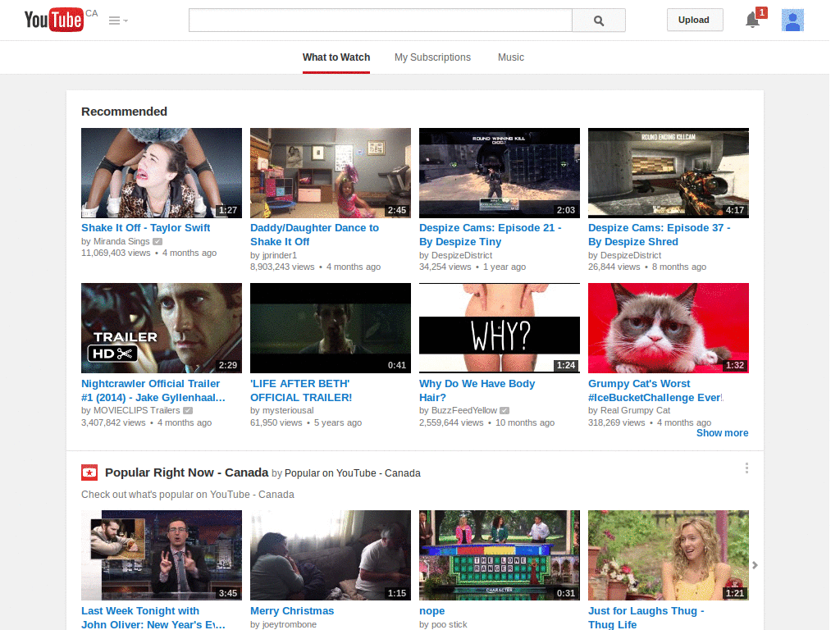Screen dimensions: 840x630
Task: Switch to the Music tab
Action: (x=510, y=57)
